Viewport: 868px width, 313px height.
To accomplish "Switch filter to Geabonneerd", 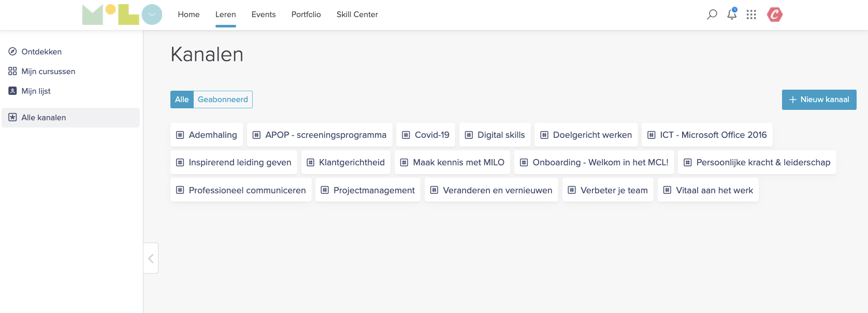I will click(x=223, y=99).
